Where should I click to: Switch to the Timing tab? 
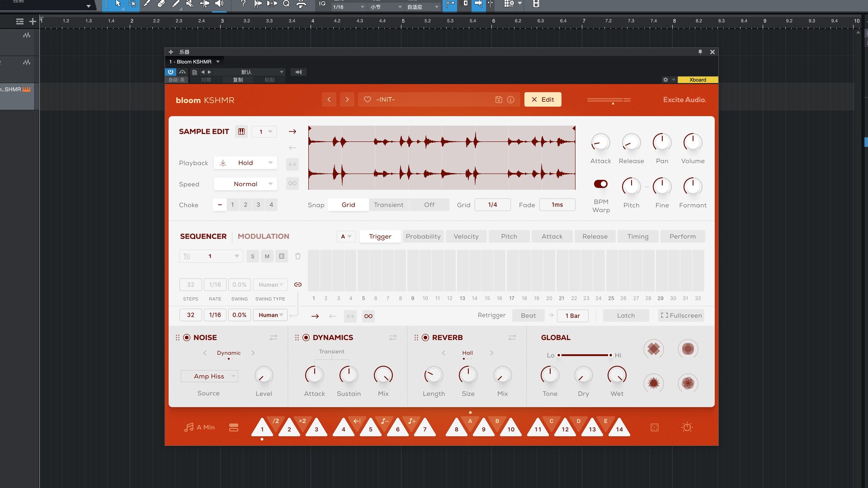[x=638, y=236]
